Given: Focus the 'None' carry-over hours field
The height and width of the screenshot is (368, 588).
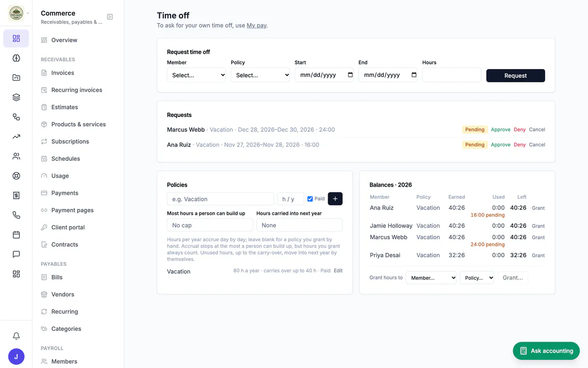Looking at the screenshot, I should 299,225.
